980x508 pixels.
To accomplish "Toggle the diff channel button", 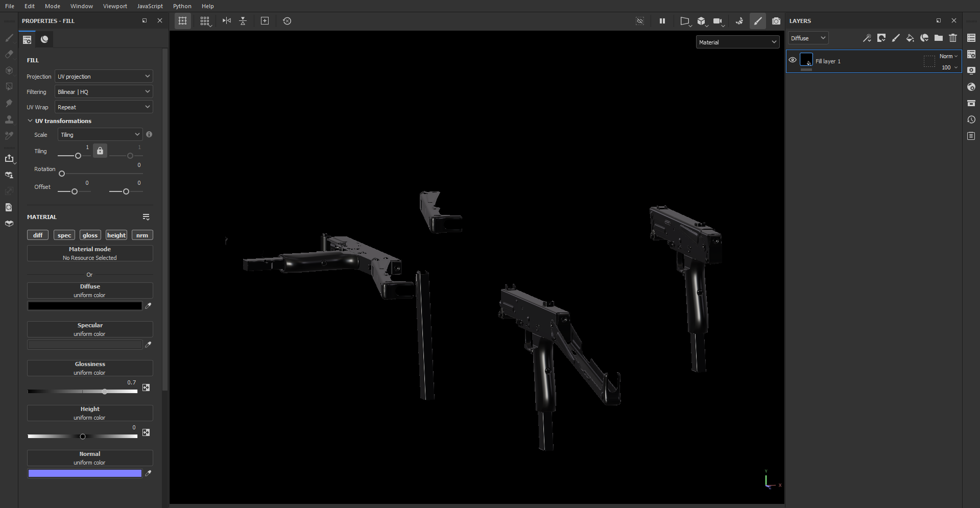I will [x=38, y=235].
